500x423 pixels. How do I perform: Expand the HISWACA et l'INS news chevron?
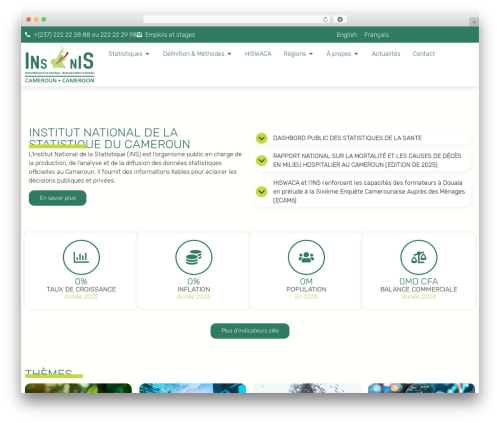pyautogui.click(x=262, y=192)
